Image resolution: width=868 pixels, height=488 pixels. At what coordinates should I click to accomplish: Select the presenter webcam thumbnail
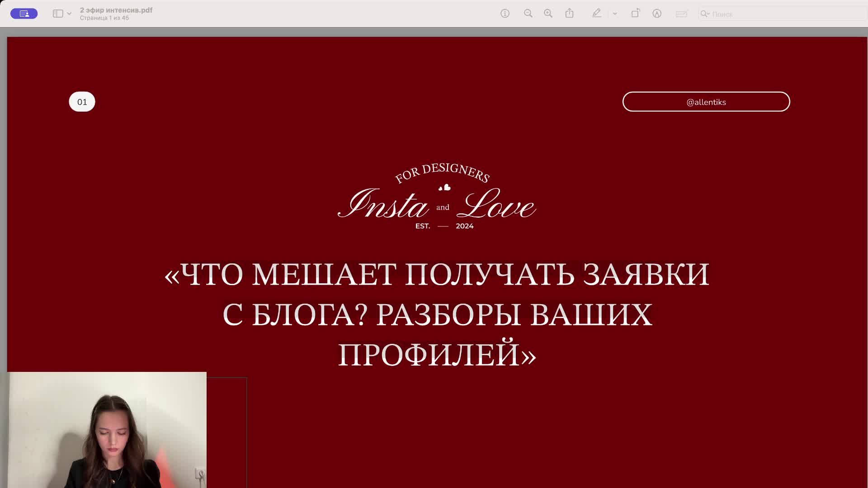[107, 429]
